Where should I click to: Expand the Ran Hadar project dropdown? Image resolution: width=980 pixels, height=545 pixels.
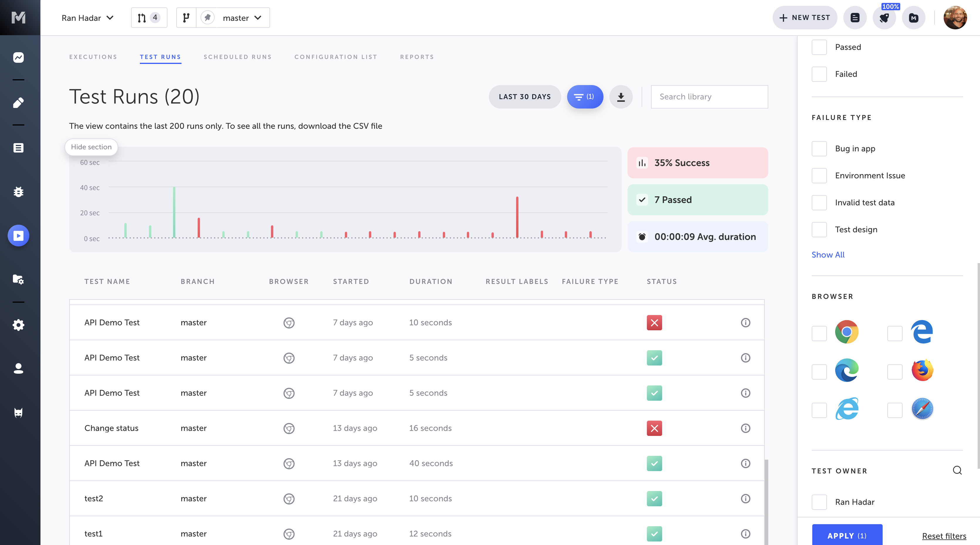(87, 18)
